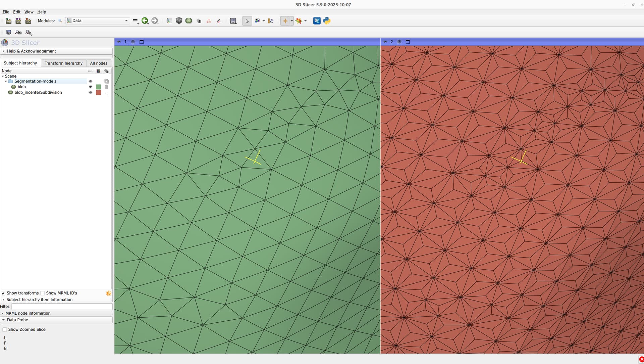
Task: Enable the Show Zoomed Slice checkbox
Action: tap(5, 330)
